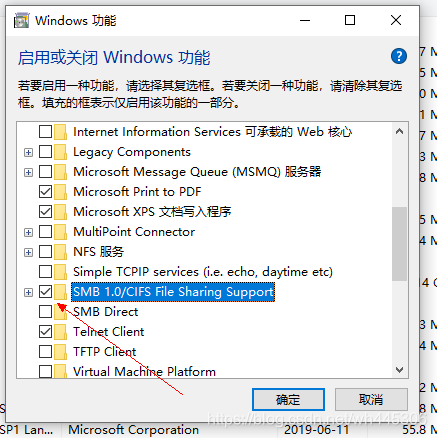Click the folder icon next to SMB Direct
This screenshot has width=437, height=438.
pos(61,312)
